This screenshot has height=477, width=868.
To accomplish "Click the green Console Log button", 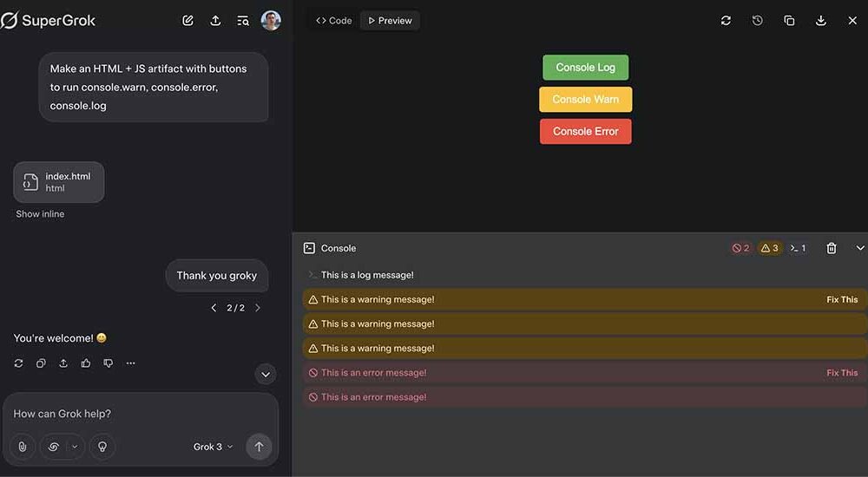I will click(x=585, y=68).
